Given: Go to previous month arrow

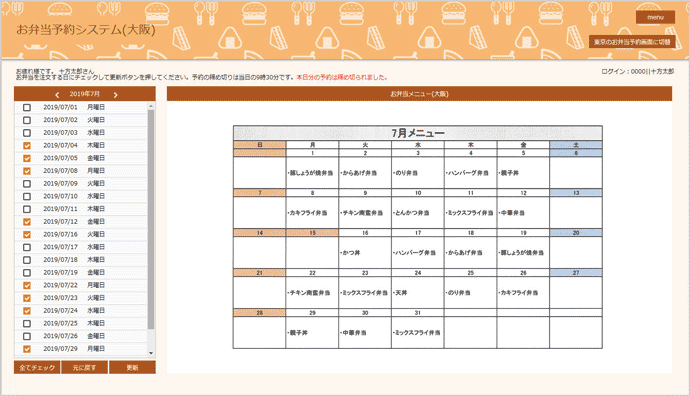Looking at the screenshot, I should 57,95.
